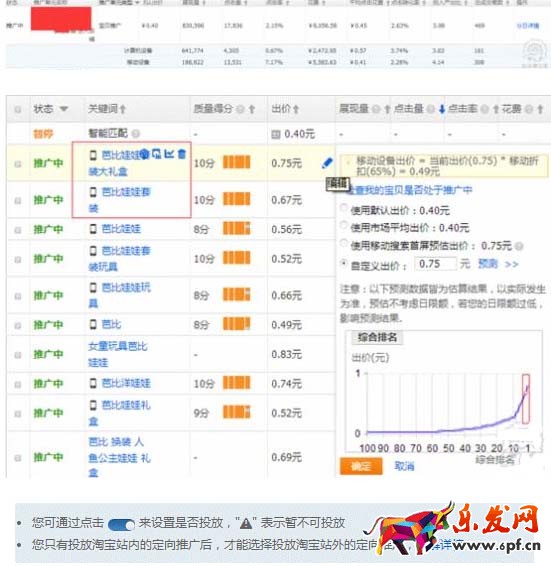This screenshot has width=551, height=566.
Task: Switch to the 综合排名 tab
Action: (377, 338)
